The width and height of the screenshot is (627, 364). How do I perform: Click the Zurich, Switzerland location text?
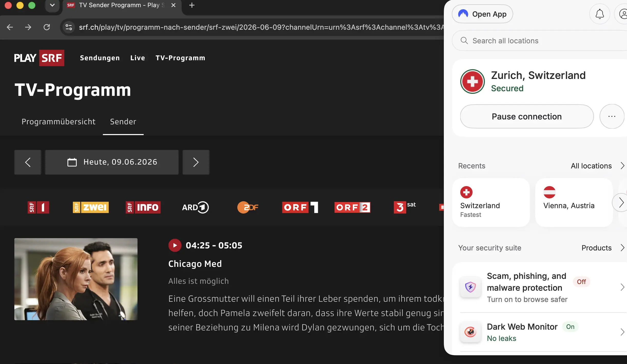(x=538, y=75)
